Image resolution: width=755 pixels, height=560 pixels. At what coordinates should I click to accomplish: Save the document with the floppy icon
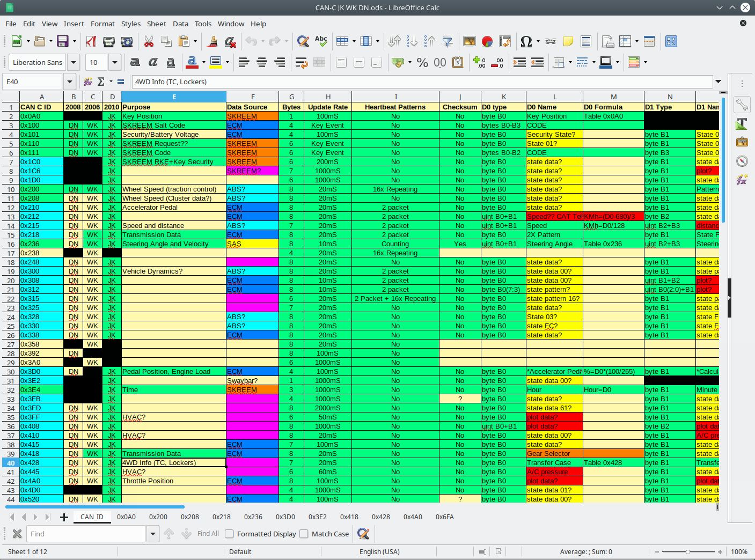pos(62,41)
